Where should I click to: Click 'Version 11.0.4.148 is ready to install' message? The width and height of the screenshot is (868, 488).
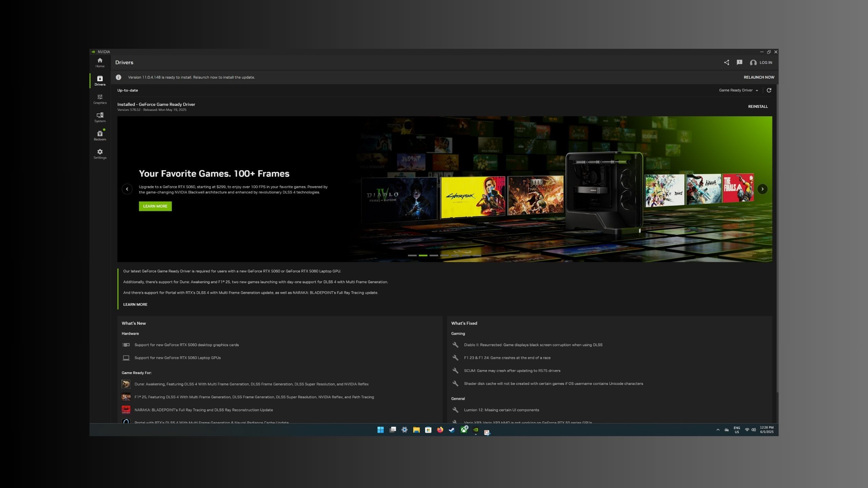click(x=191, y=77)
